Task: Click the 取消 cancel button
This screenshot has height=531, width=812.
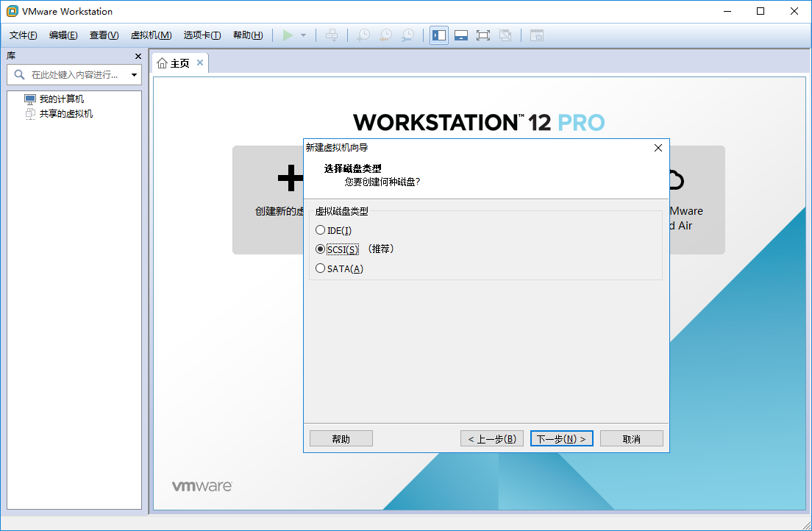Action: [x=631, y=438]
